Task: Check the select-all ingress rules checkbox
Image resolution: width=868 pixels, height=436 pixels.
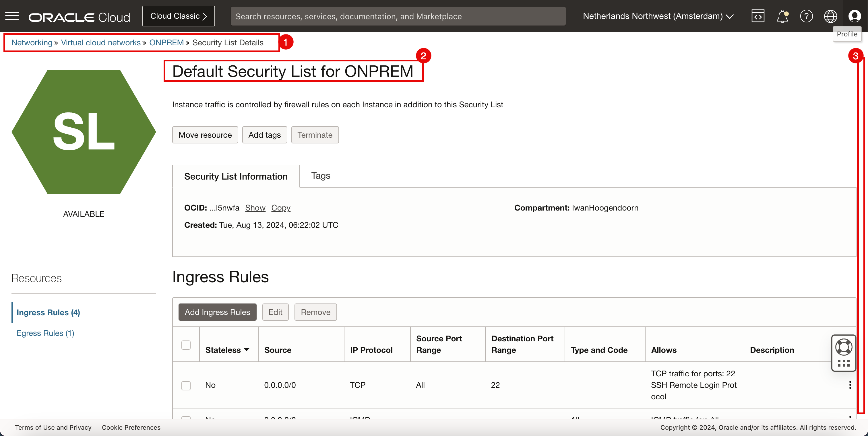Action: (186, 345)
